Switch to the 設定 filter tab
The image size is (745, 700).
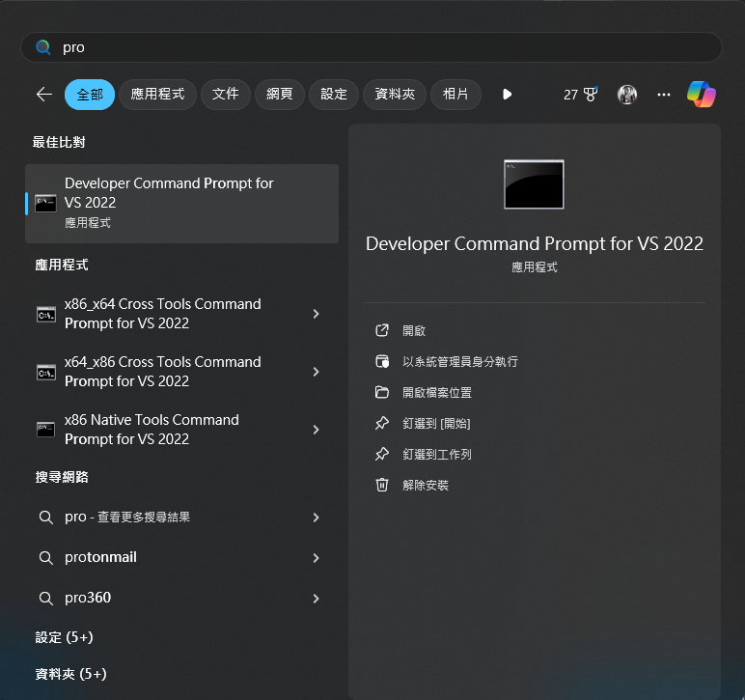coord(334,95)
